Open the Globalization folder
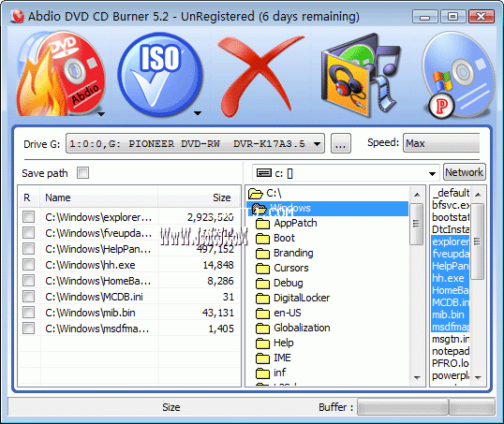The image size is (504, 424). coord(293,328)
